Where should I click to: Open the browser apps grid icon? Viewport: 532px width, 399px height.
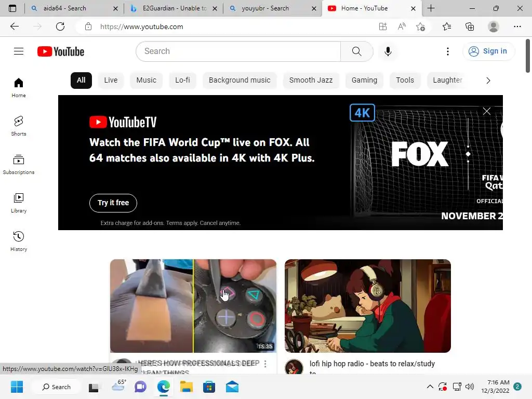coord(383,26)
